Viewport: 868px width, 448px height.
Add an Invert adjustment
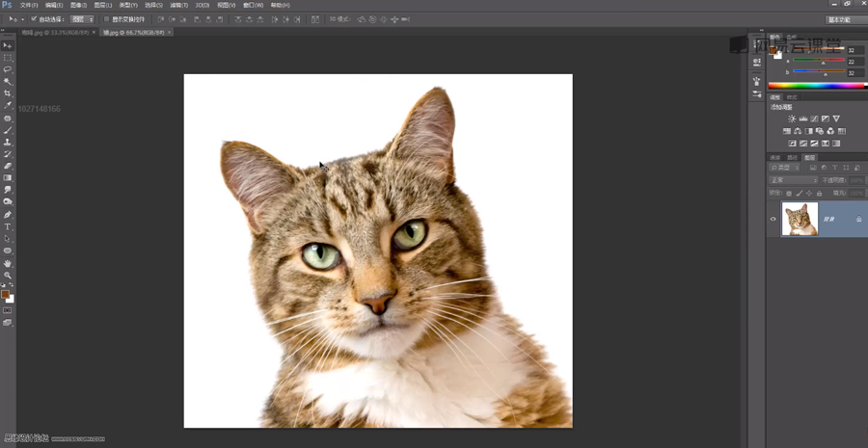(792, 144)
